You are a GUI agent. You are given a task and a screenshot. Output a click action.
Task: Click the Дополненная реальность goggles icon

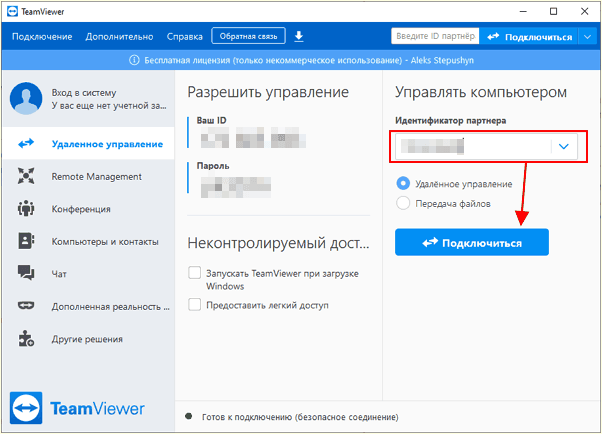[26, 306]
